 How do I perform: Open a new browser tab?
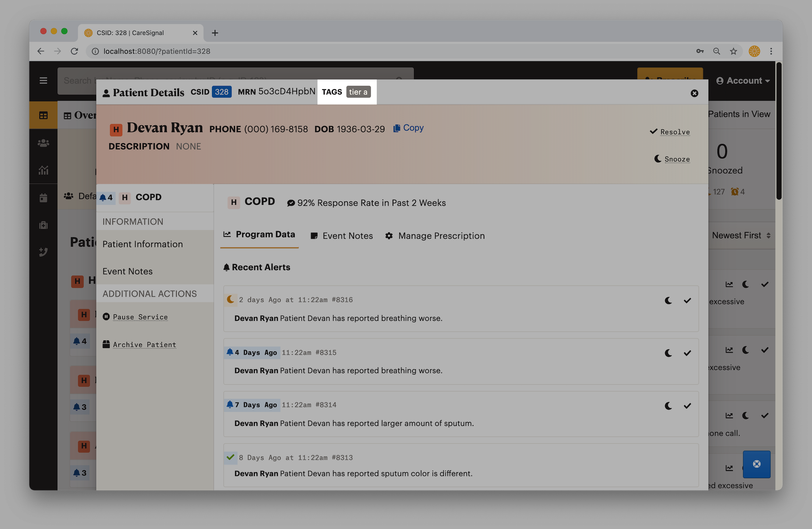coord(215,33)
